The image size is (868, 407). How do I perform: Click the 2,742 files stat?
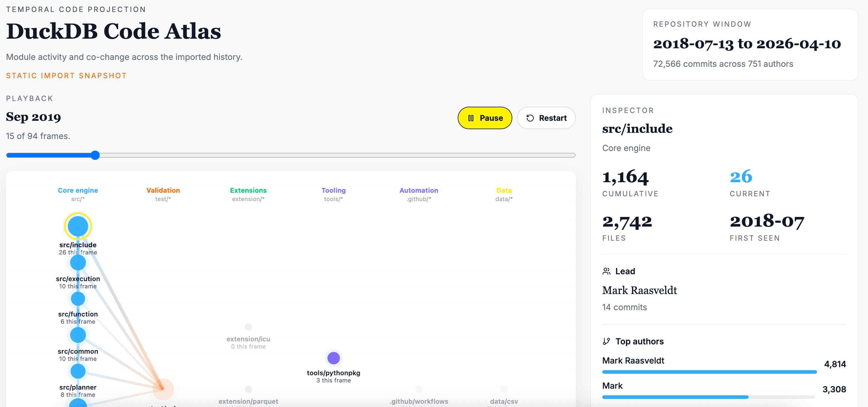[627, 221]
